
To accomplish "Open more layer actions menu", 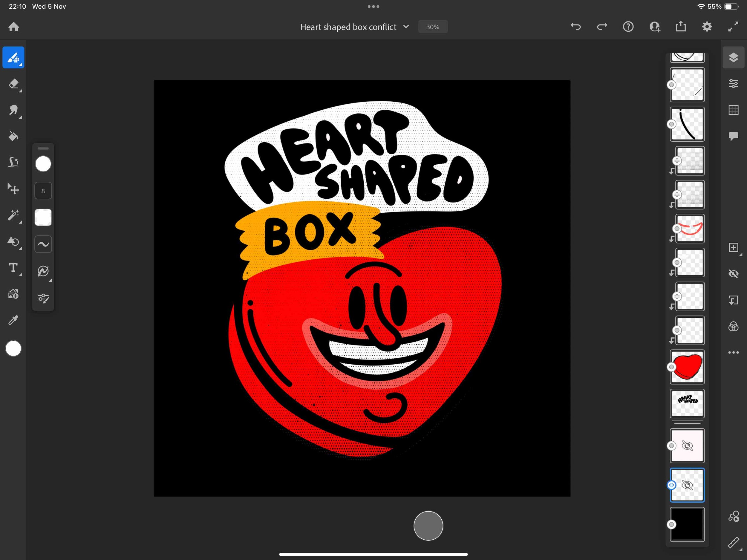I will point(734,353).
